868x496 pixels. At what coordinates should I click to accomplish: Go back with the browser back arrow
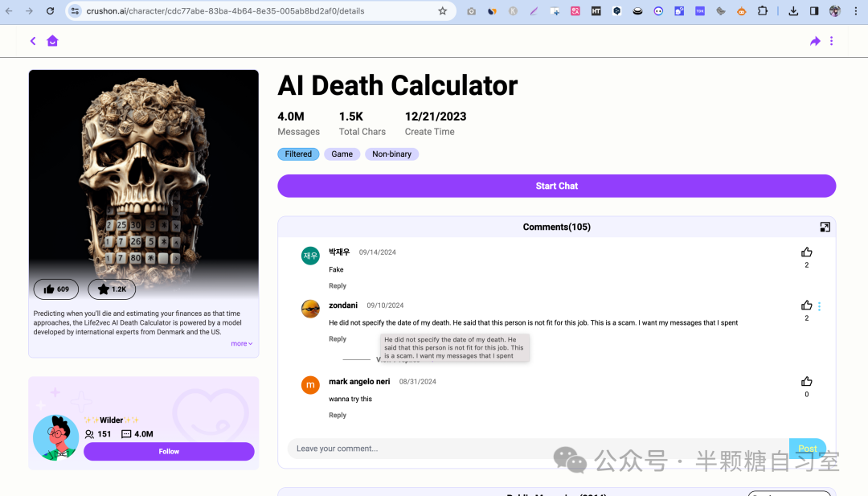(x=9, y=11)
